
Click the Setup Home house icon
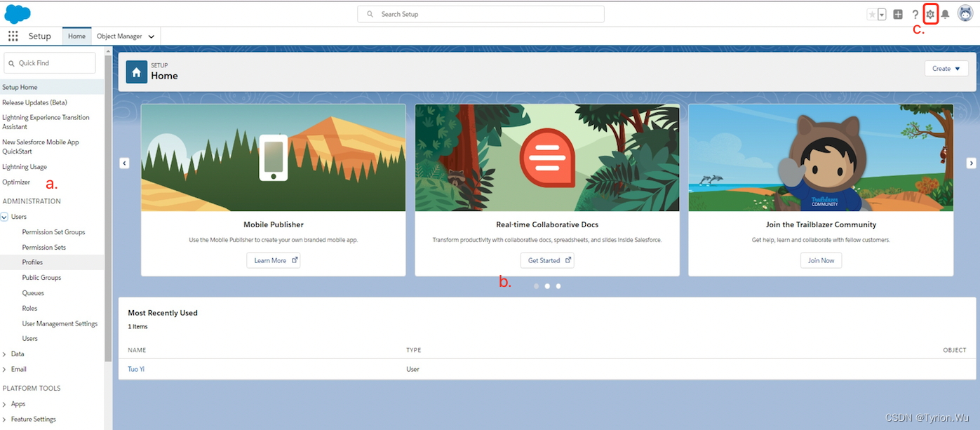click(x=137, y=72)
